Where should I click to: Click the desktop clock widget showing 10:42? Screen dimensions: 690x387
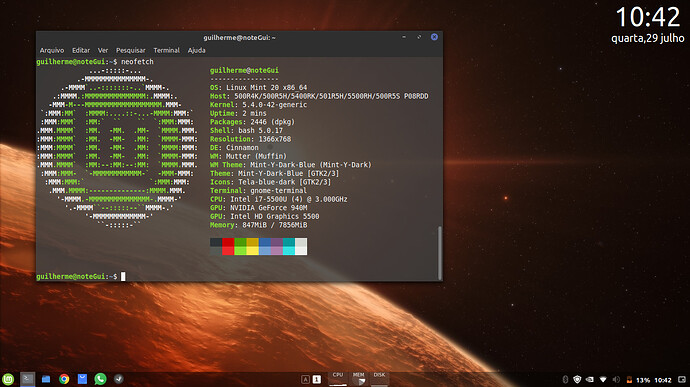click(x=648, y=17)
